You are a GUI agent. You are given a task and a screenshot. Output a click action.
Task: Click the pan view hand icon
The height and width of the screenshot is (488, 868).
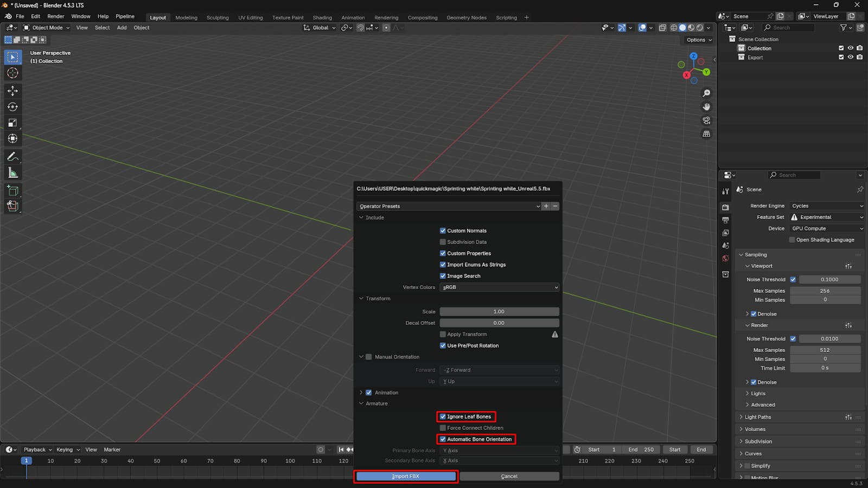[x=706, y=107]
